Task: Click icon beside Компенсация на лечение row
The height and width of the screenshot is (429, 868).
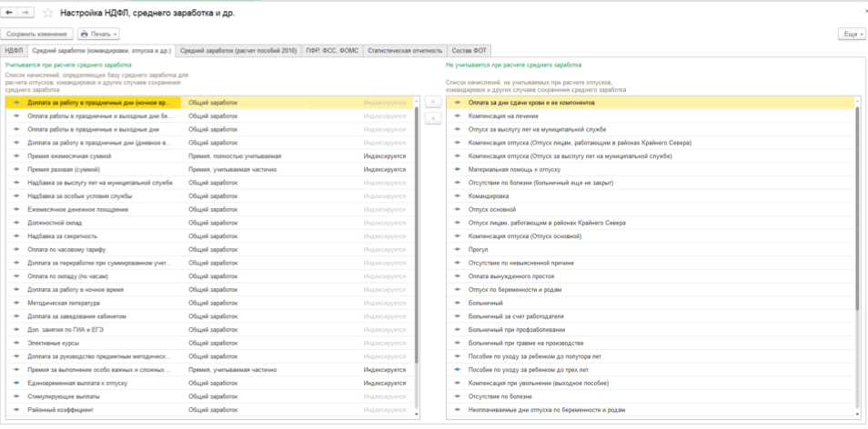Action: click(x=458, y=116)
